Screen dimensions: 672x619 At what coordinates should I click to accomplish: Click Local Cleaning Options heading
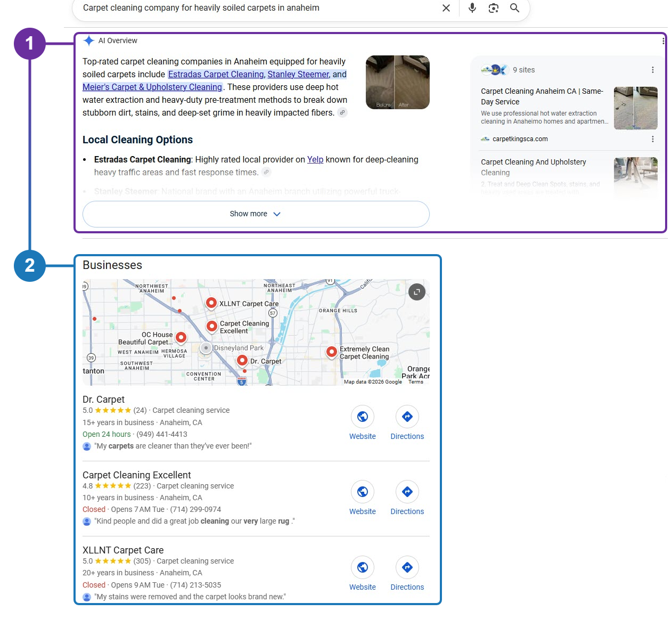tap(137, 140)
